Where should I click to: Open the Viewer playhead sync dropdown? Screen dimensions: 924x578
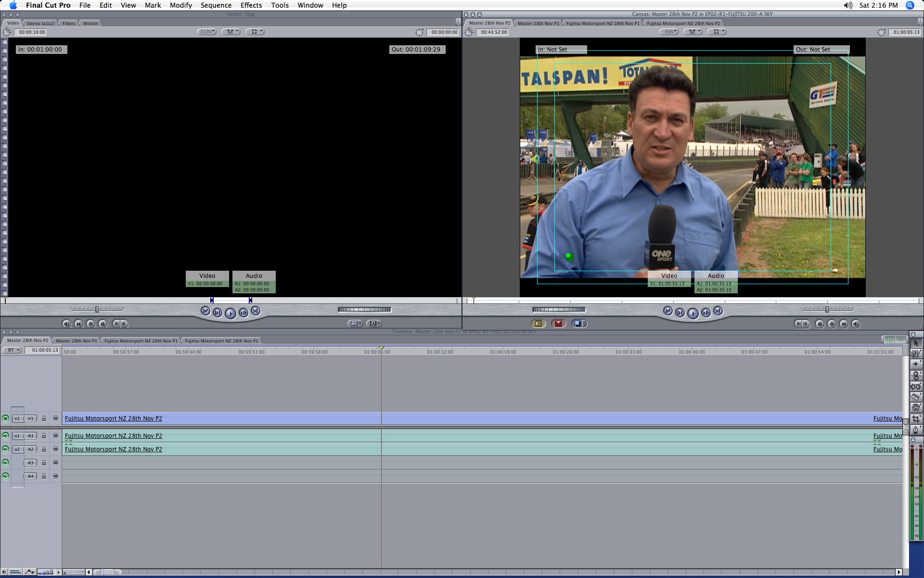pyautogui.click(x=231, y=32)
